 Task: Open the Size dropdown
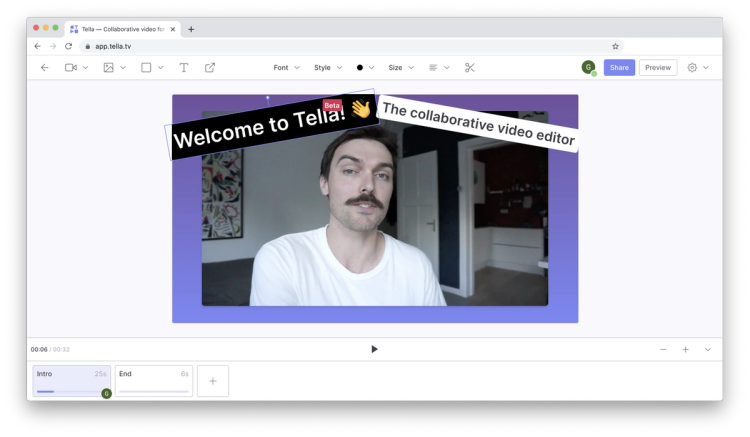click(401, 68)
